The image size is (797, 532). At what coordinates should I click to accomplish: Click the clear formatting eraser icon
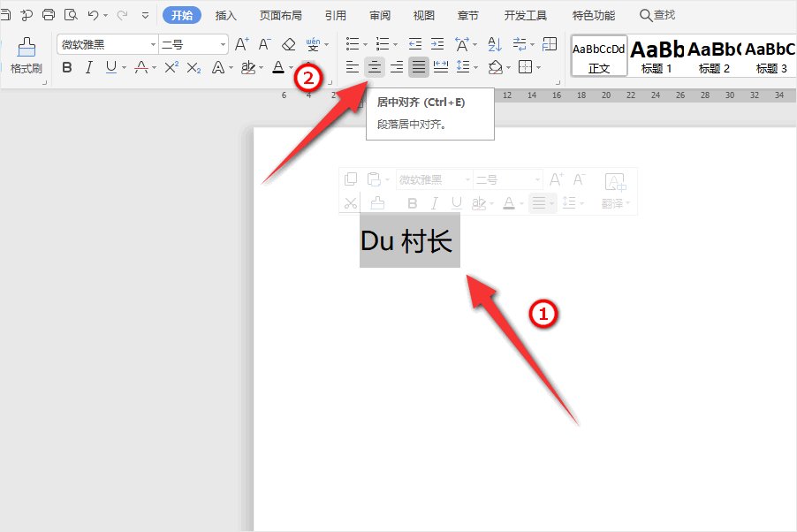coord(288,44)
